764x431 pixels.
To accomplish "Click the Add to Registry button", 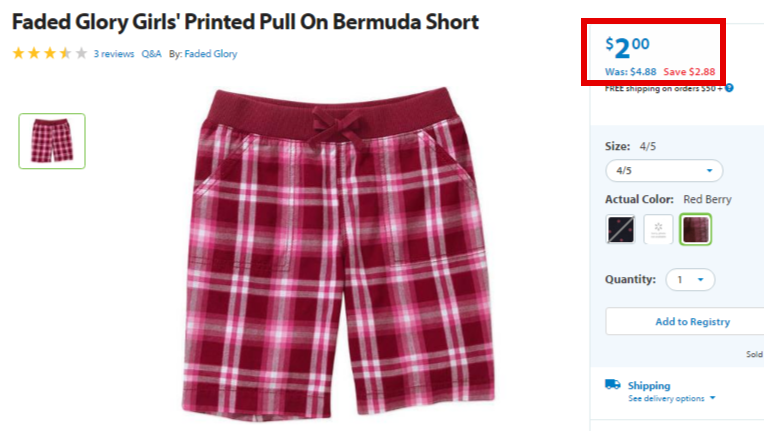I will (x=692, y=321).
